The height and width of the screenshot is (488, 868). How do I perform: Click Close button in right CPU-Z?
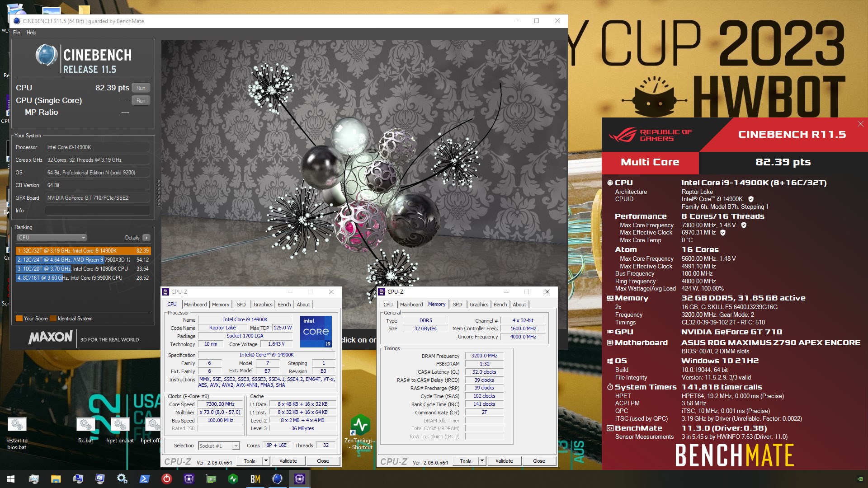539,461
